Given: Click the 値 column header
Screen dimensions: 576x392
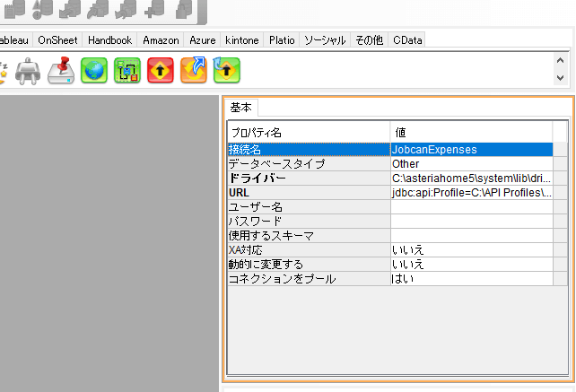Looking at the screenshot, I should point(471,132).
